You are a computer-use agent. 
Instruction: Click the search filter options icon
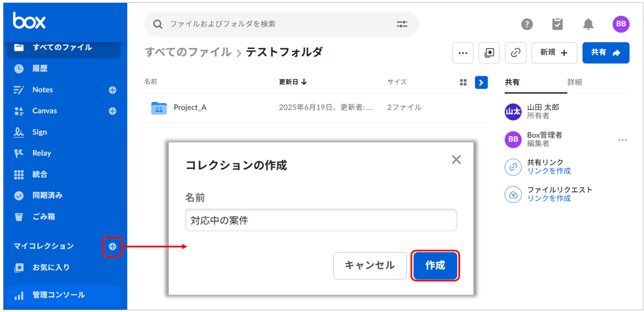402,24
